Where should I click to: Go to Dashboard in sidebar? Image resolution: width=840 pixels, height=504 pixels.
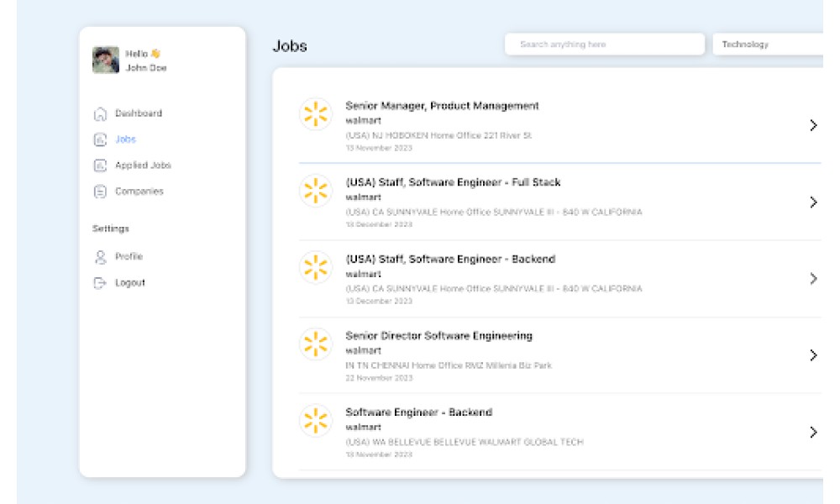(x=139, y=113)
